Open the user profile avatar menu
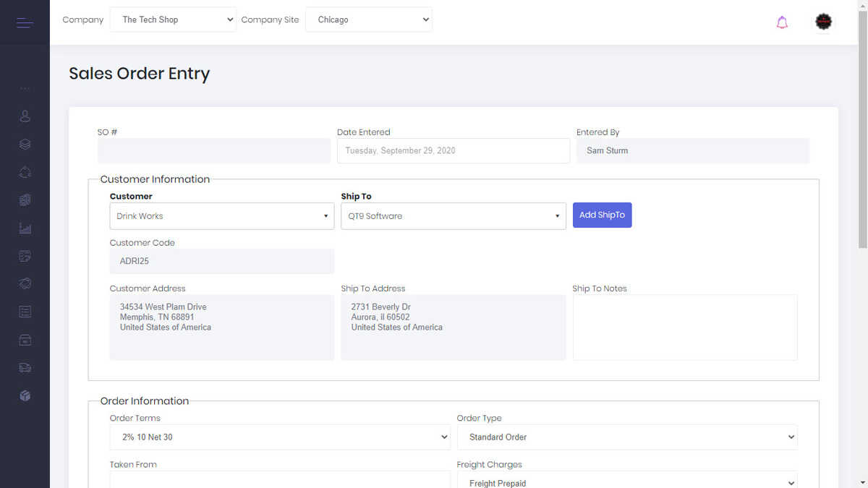Image resolution: width=868 pixels, height=488 pixels. 823,22
